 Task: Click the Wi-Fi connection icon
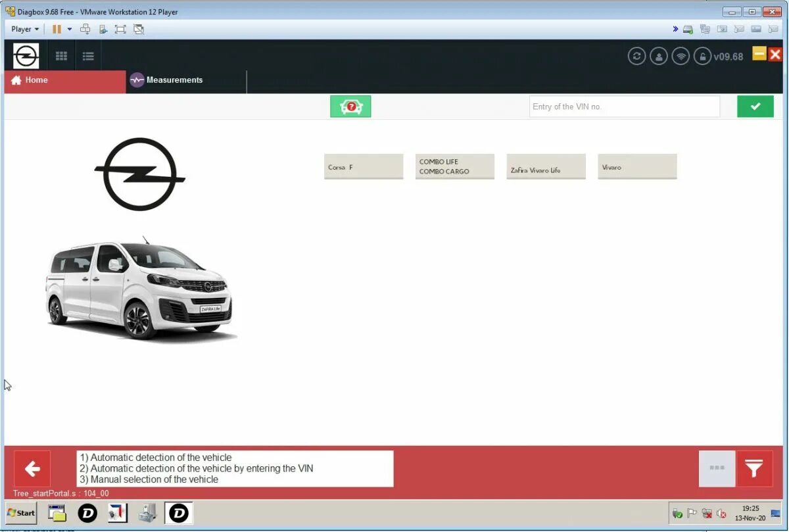click(681, 57)
